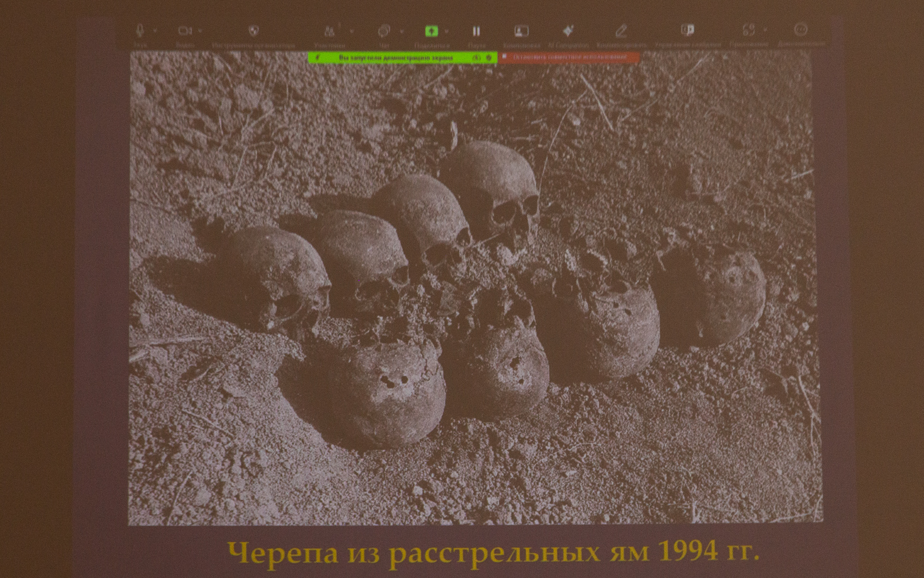
Task: Toggle the video camera button
Action: click(x=184, y=31)
